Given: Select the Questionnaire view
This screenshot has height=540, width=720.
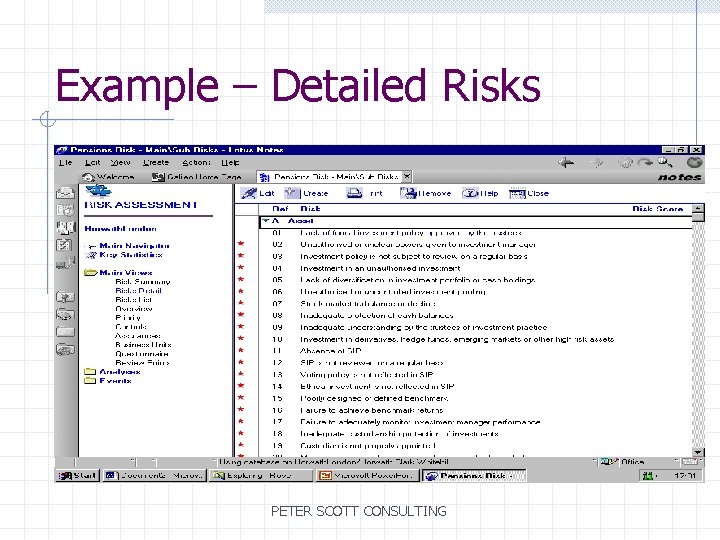Looking at the screenshot, I should click(x=142, y=354).
